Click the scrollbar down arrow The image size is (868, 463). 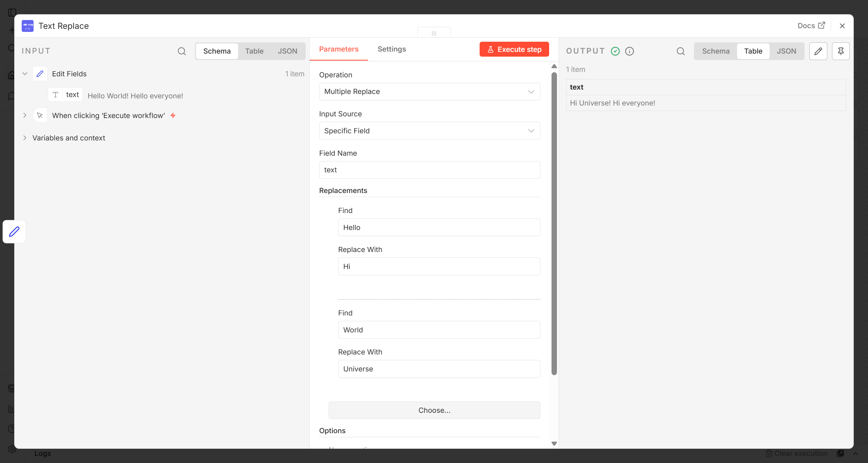554,444
